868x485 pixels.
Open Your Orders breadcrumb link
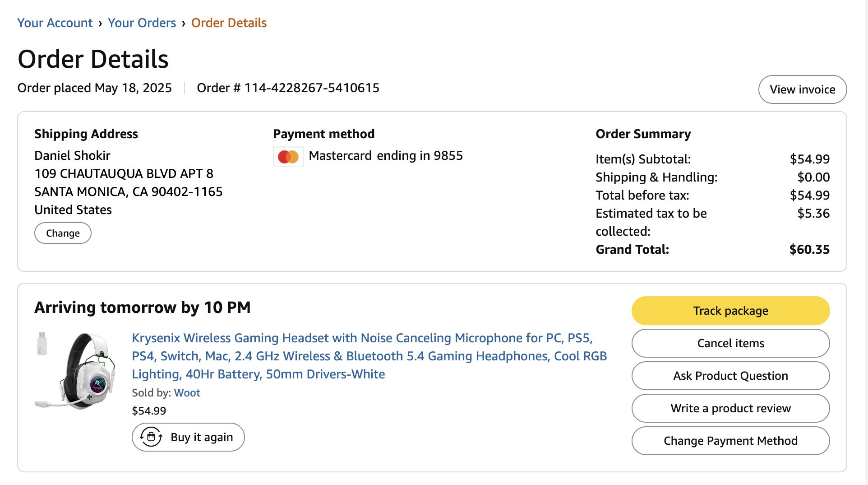[x=142, y=23]
